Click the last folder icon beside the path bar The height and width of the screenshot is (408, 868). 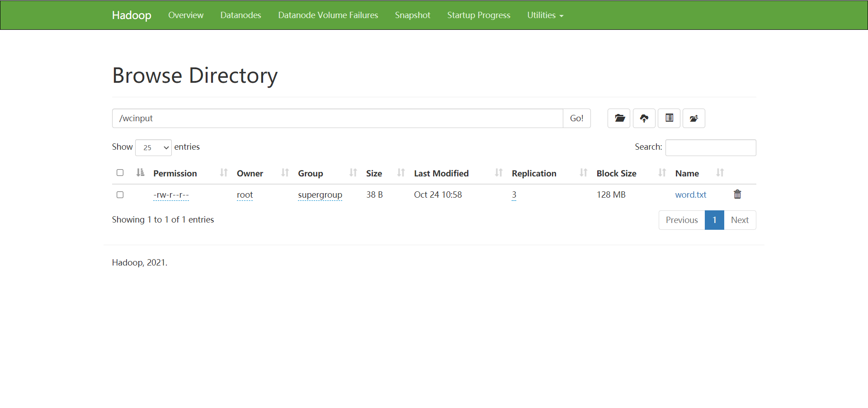coord(694,119)
